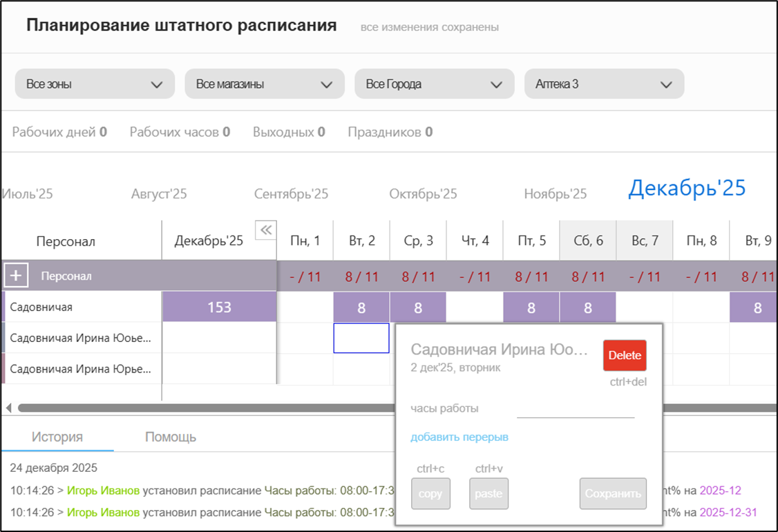Open the Помощь tab
Image resolution: width=778 pixels, height=532 pixels.
coord(171,437)
